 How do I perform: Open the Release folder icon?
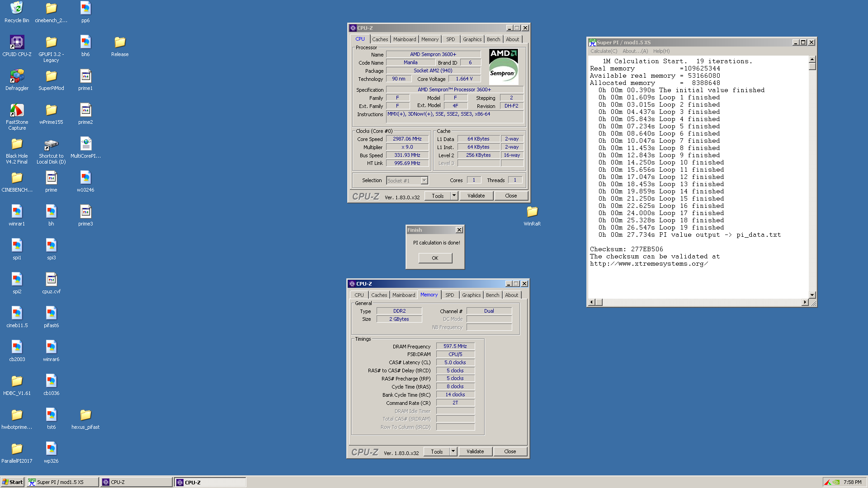tap(120, 46)
